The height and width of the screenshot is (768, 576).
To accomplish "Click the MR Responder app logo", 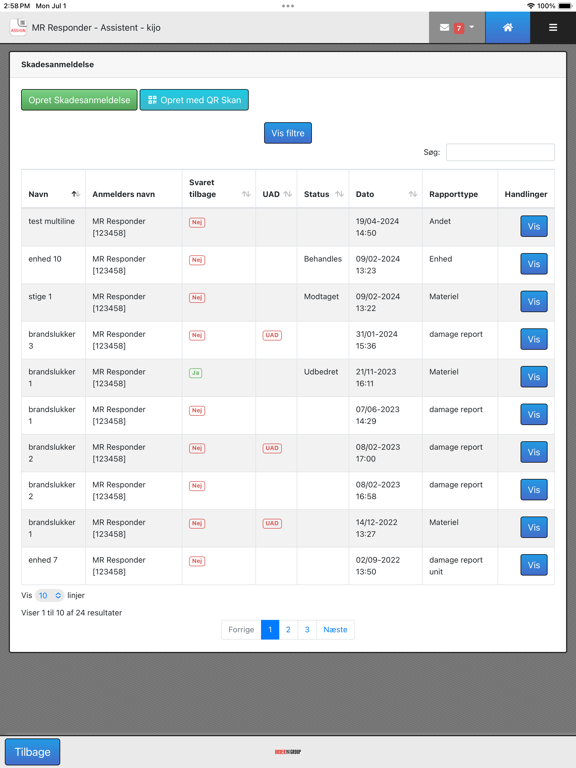I will tap(19, 27).
